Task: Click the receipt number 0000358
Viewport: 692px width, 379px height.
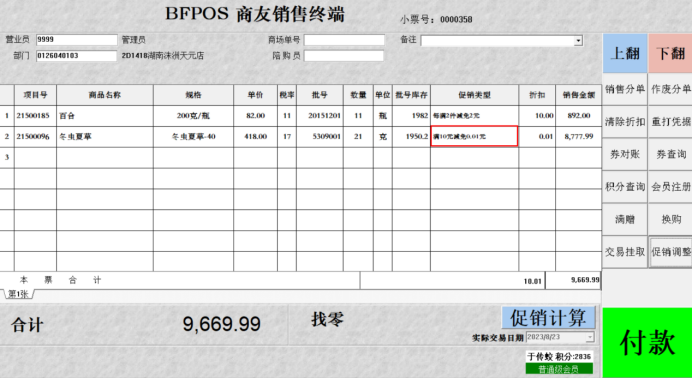Action: (x=456, y=19)
